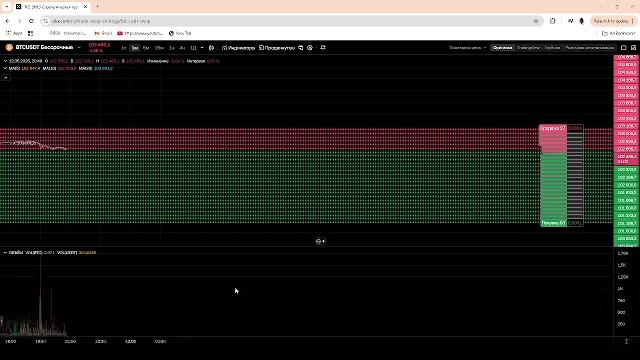Click the Sell (Продажа) grid label

tap(553, 128)
